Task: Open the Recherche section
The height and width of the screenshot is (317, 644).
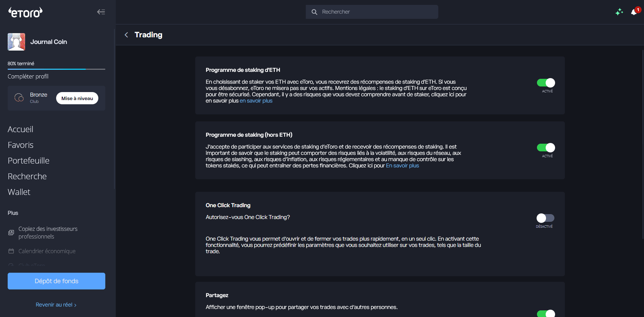Action: pos(27,176)
